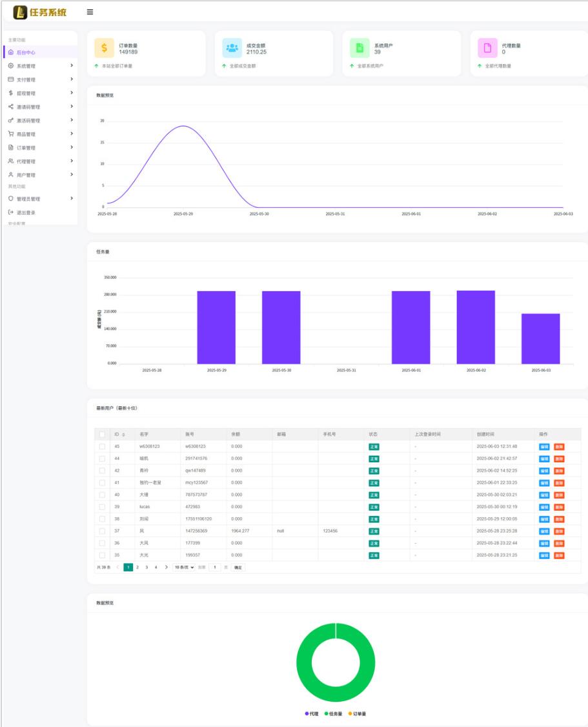The image size is (588, 727).
Task: Click the home icon beside 后台中心
Action: [11, 52]
